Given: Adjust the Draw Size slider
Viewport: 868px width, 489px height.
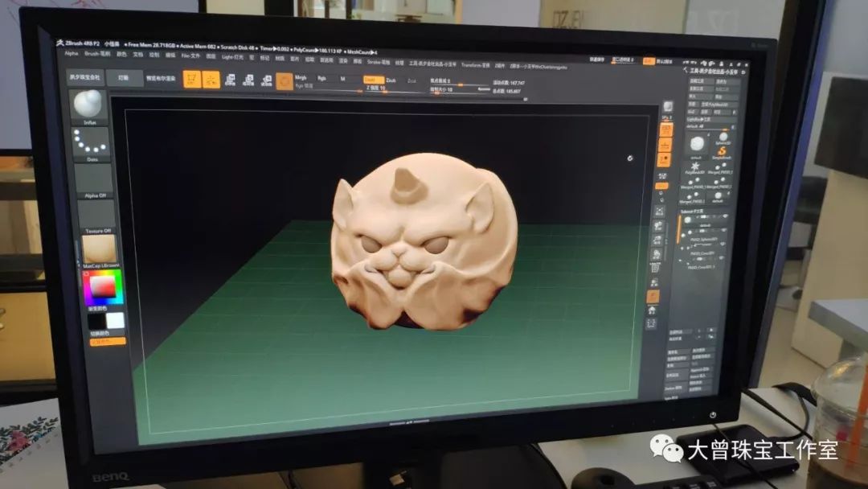Looking at the screenshot, I should [x=460, y=89].
